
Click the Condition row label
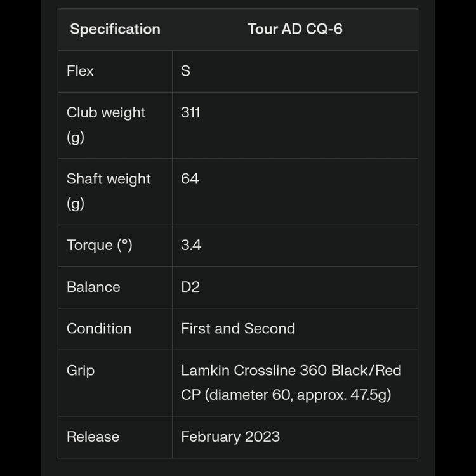pos(99,329)
